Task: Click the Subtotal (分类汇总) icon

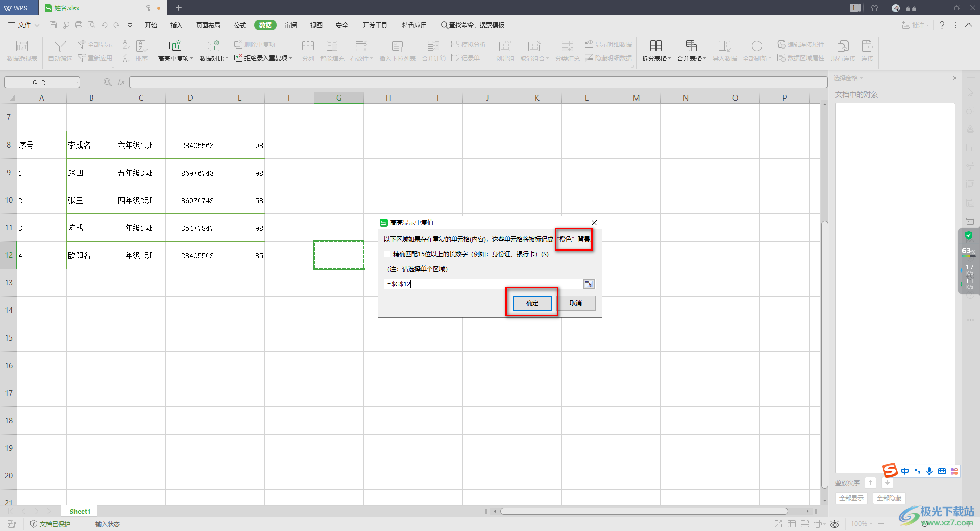Action: (567, 46)
